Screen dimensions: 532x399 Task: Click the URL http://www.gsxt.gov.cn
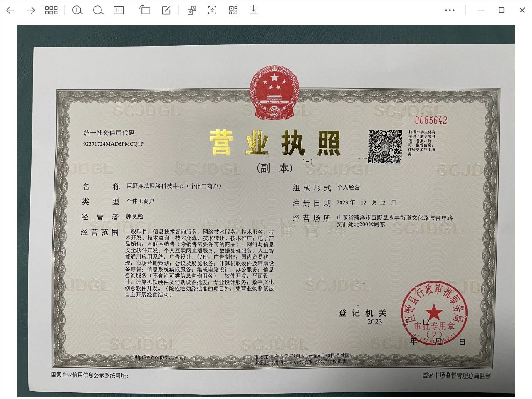[159, 357]
